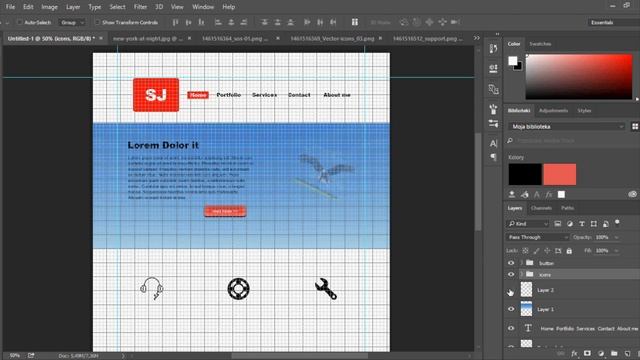Screen dimensions: 640x360
Task: Expand the icons group folder
Action: [521, 275]
